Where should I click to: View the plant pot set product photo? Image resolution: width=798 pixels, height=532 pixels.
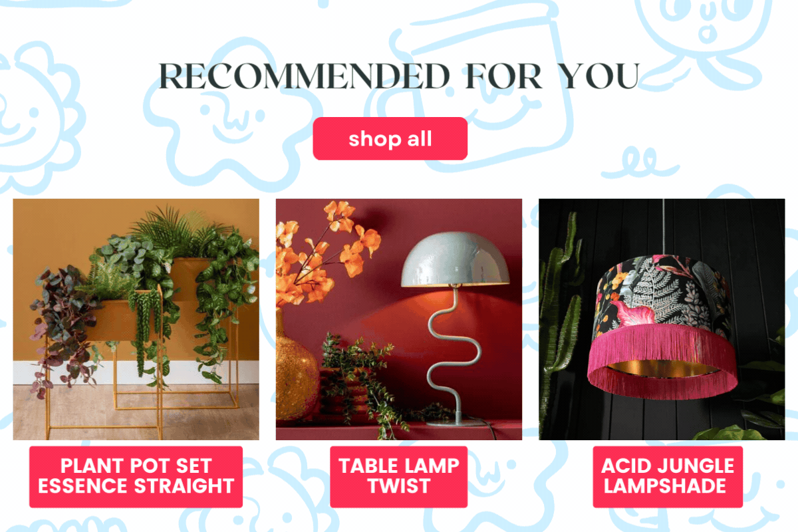[x=136, y=319]
